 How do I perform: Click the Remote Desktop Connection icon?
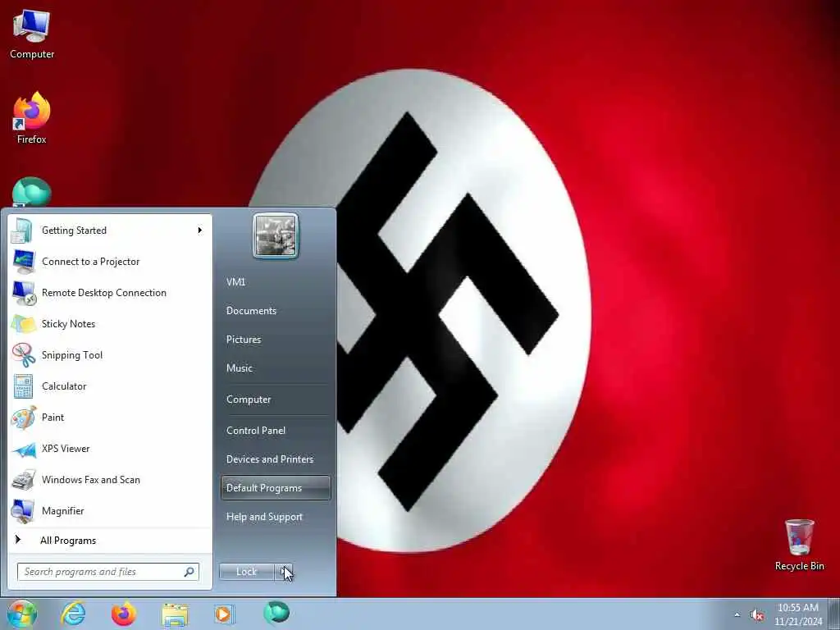(24, 293)
